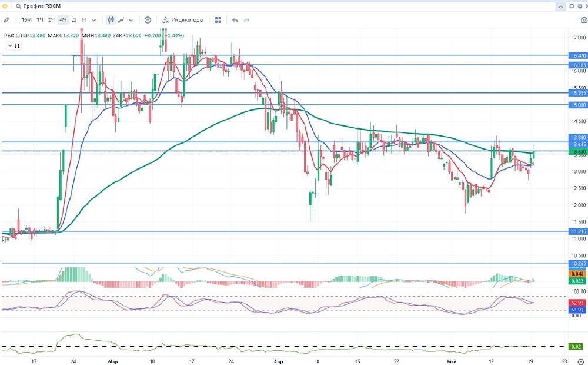Select the 4Ч timeframe

tap(63, 20)
